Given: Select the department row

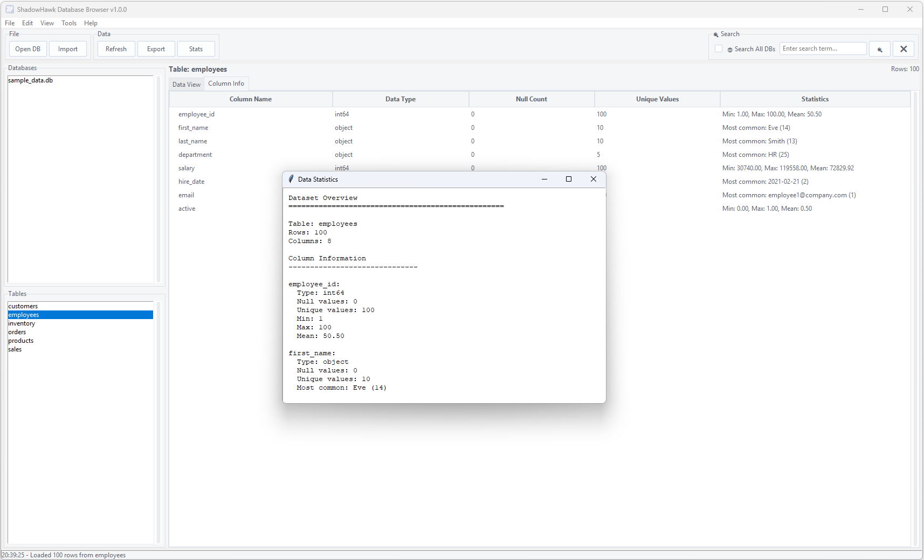Looking at the screenshot, I should tap(540, 155).
